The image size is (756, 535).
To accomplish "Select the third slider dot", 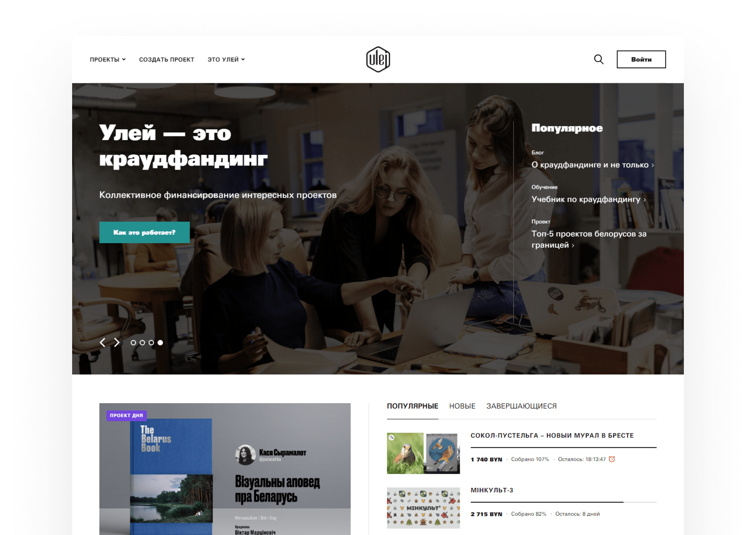I will click(x=151, y=342).
